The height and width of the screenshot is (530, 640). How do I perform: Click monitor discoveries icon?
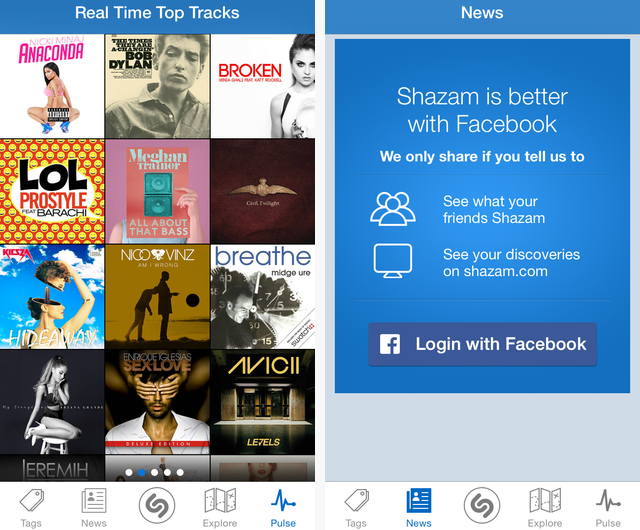click(x=393, y=261)
